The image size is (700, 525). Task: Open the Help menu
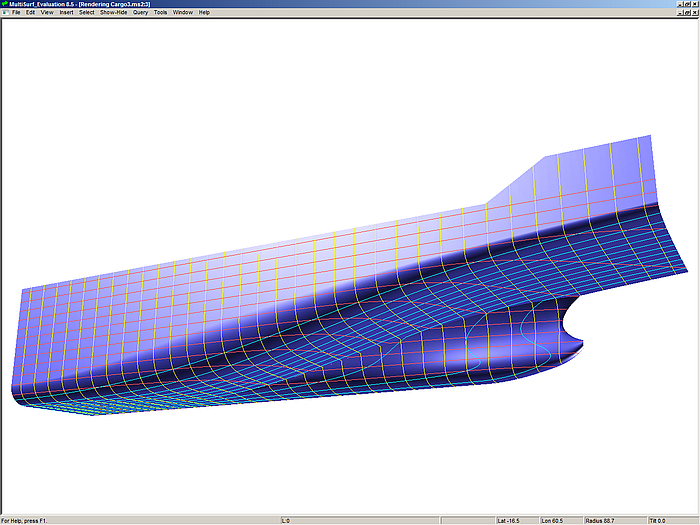coord(204,12)
